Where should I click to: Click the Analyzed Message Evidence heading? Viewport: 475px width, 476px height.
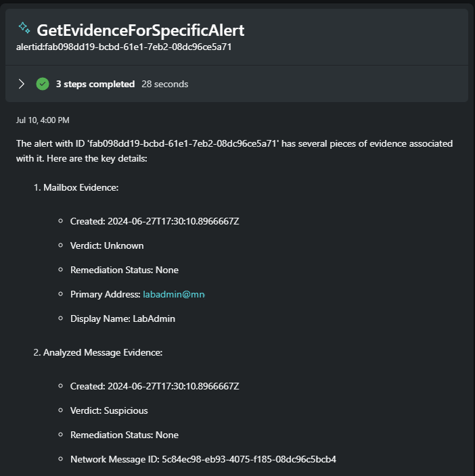102,352
